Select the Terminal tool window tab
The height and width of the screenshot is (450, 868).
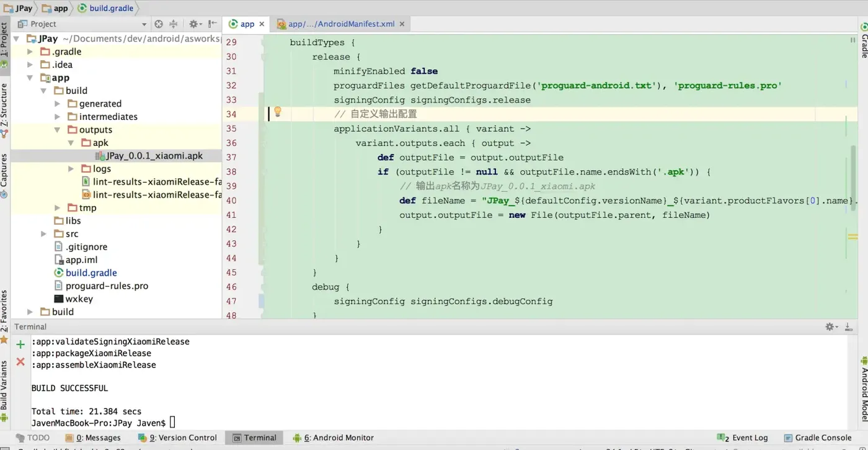coord(254,438)
